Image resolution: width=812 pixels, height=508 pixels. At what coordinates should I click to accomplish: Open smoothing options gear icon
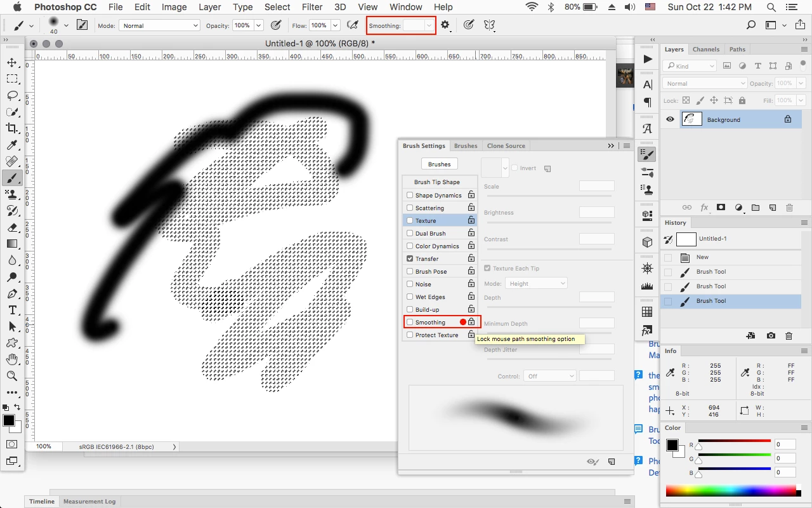tap(445, 25)
